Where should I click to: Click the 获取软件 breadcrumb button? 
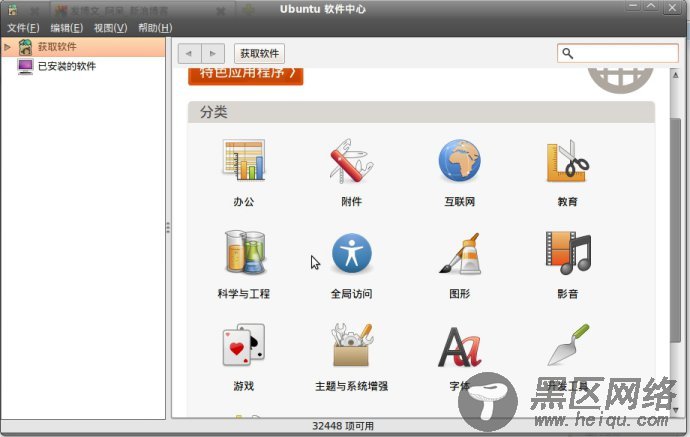[259, 54]
